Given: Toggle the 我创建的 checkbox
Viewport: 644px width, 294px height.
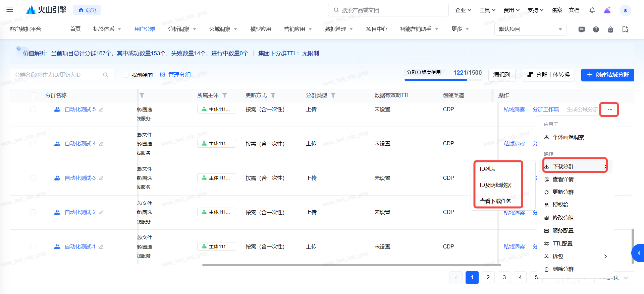Looking at the screenshot, I should click(126, 75).
